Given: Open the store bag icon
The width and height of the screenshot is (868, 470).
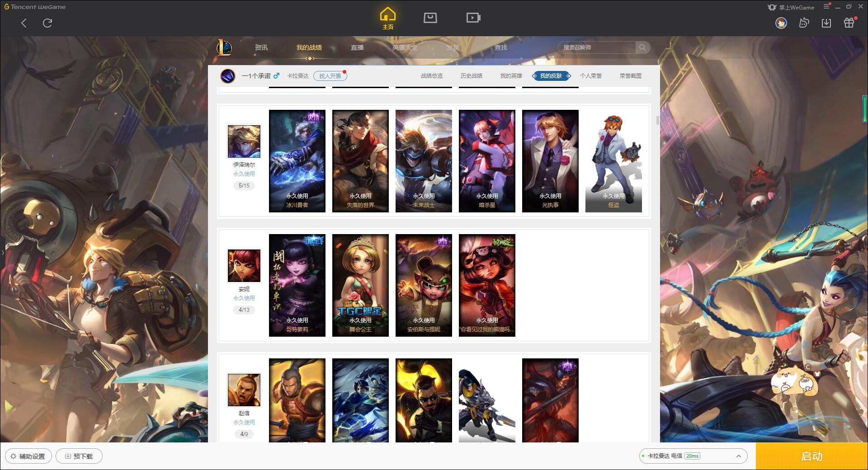Looking at the screenshot, I should [430, 18].
